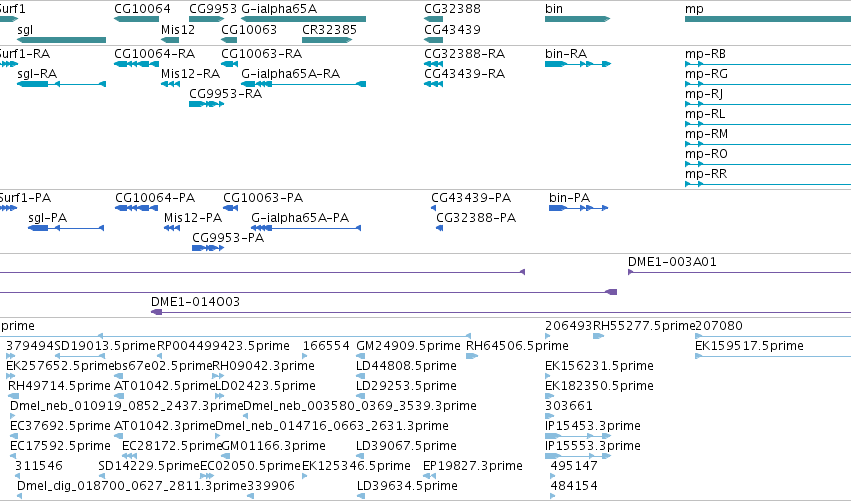
Task: Select the G-ialpha65A gene bar
Action: (x=303, y=19)
